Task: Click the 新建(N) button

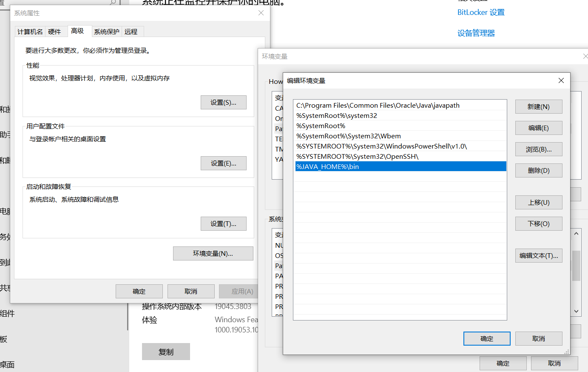Action: [x=538, y=107]
